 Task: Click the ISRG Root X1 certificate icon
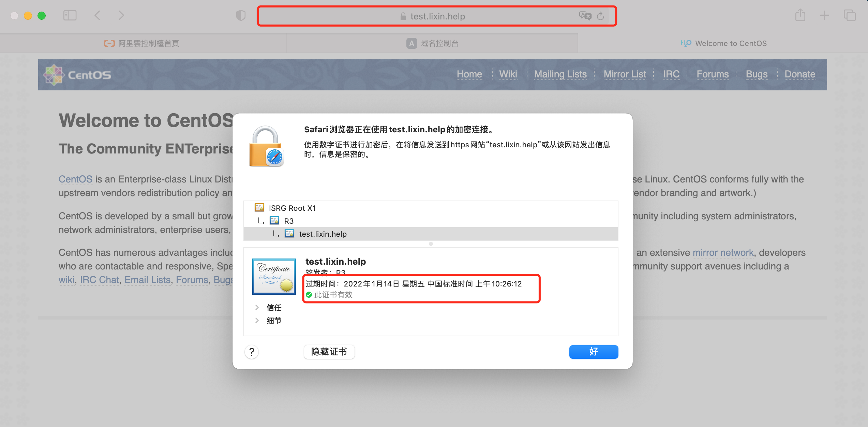[x=259, y=207]
